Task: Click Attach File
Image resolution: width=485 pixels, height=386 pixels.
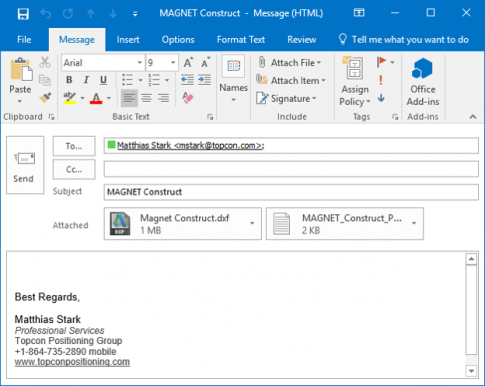Action: 289,63
